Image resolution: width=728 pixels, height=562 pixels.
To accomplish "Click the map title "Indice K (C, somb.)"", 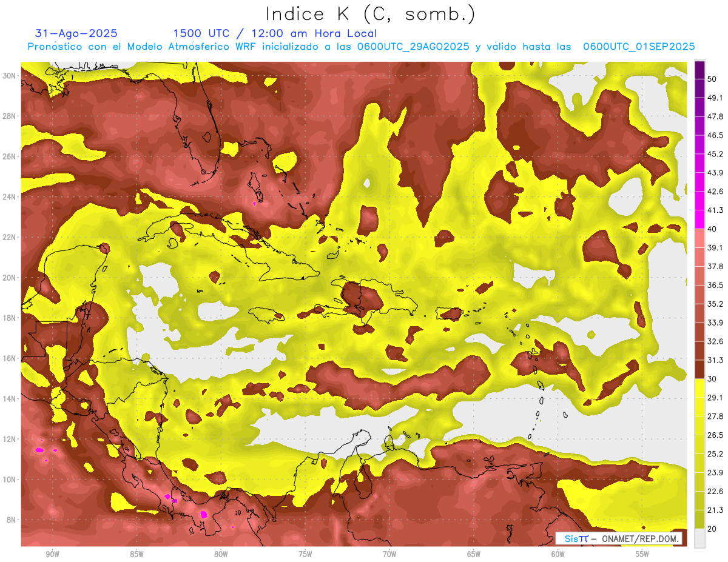I will point(370,14).
